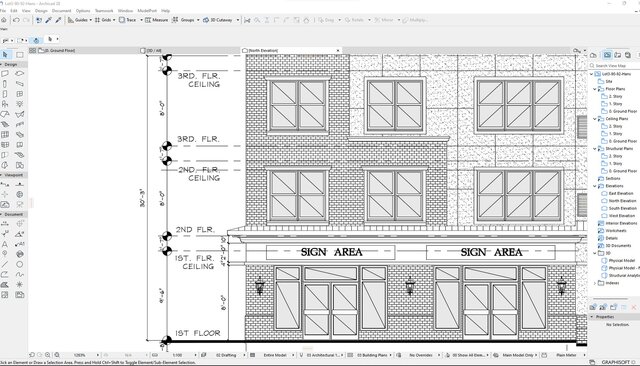The image size is (640, 366).
Task: Select the Roof tool in toolbox
Action: click(5, 114)
